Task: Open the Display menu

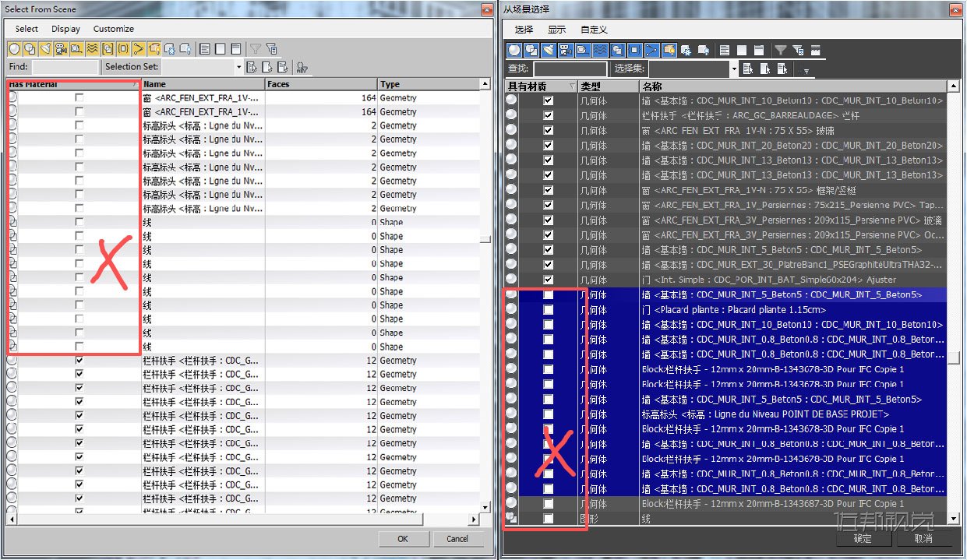Action: pyautogui.click(x=66, y=29)
